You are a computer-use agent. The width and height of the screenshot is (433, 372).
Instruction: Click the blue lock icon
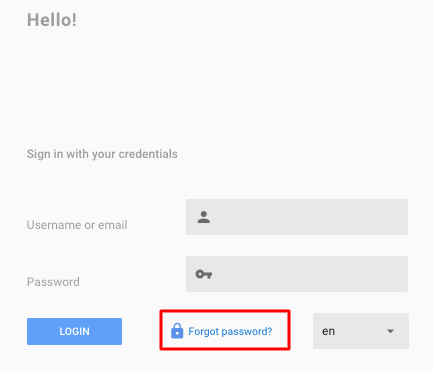tap(177, 331)
